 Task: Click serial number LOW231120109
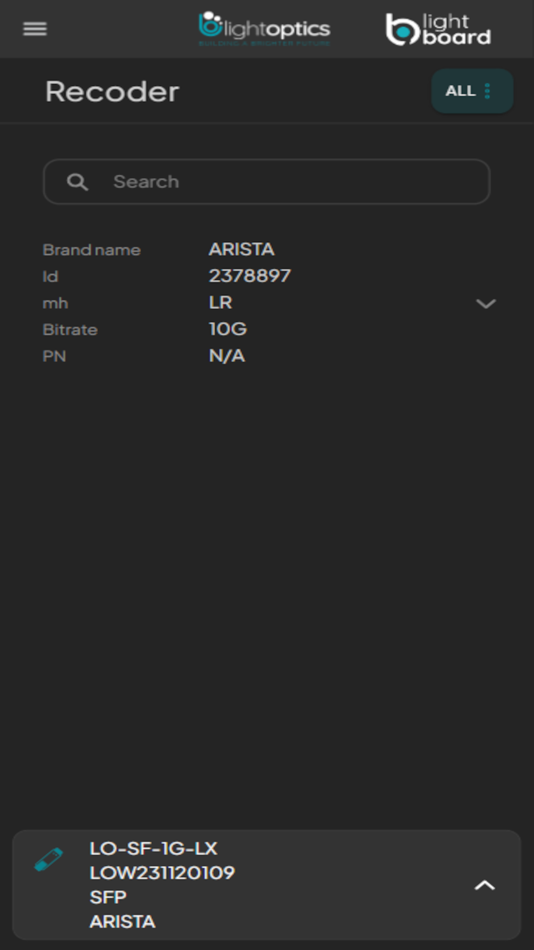pos(162,873)
